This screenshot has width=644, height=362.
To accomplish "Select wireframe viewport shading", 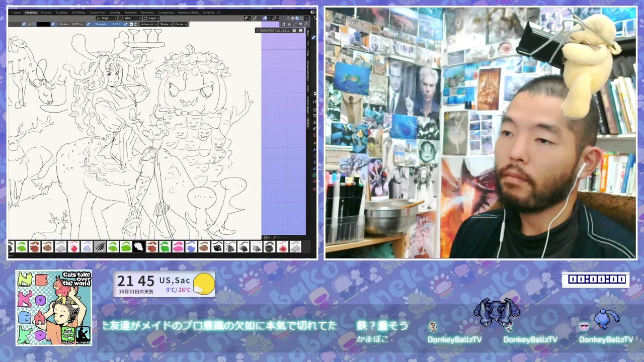I will [288, 18].
